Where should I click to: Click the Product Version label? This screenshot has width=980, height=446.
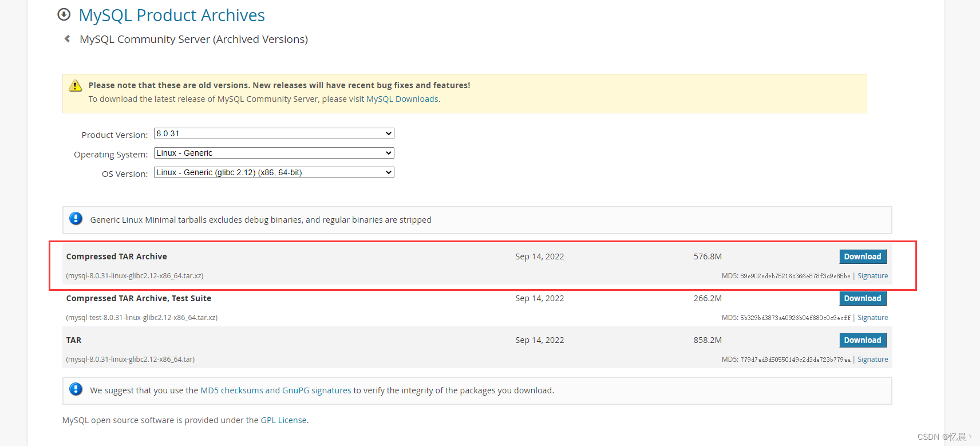click(114, 135)
